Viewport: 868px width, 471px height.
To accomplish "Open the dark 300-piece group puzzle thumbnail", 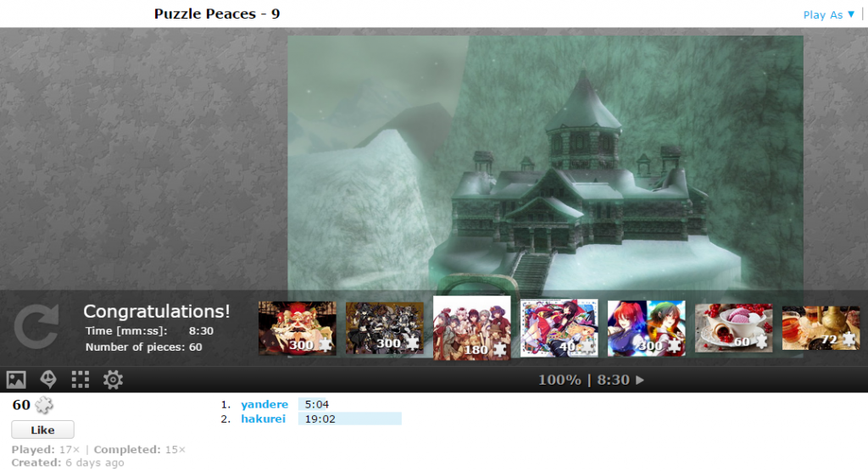I will tap(385, 328).
